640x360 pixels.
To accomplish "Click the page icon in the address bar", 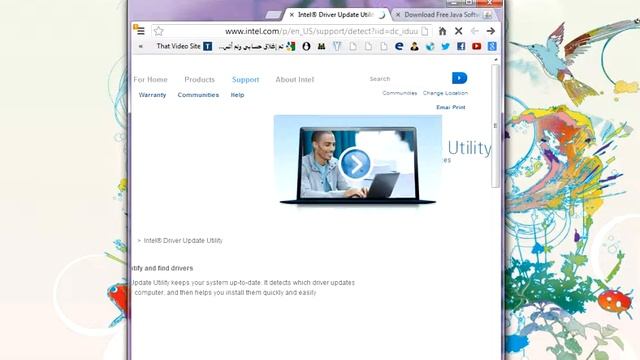I will coord(424,31).
